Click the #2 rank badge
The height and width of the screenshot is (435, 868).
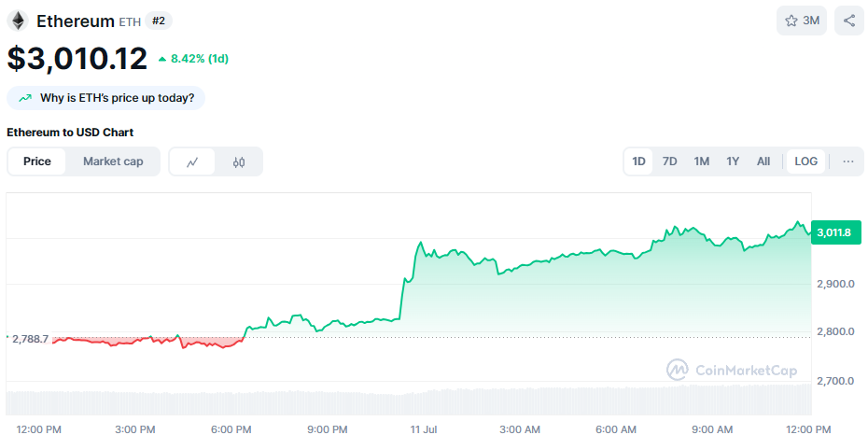point(159,21)
